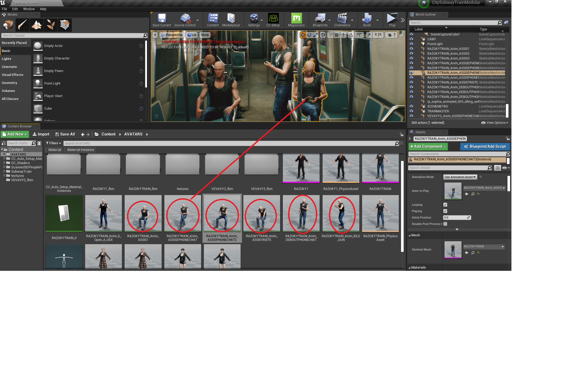Enable Disable Post Process checkbox

445,224
